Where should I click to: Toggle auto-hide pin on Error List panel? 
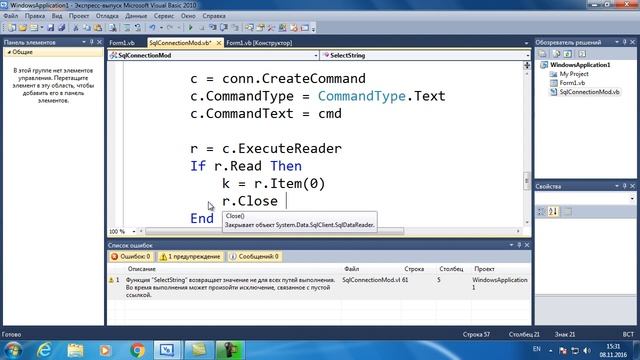pos(519,245)
